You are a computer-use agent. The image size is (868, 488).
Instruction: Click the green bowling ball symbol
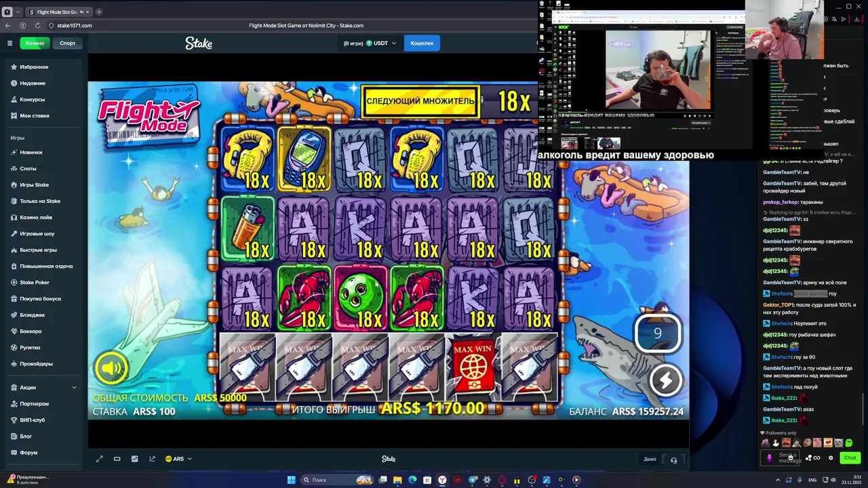(x=360, y=297)
